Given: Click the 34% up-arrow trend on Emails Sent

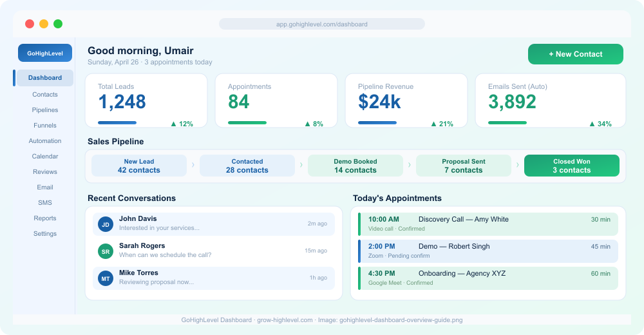Looking at the screenshot, I should click(x=600, y=124).
